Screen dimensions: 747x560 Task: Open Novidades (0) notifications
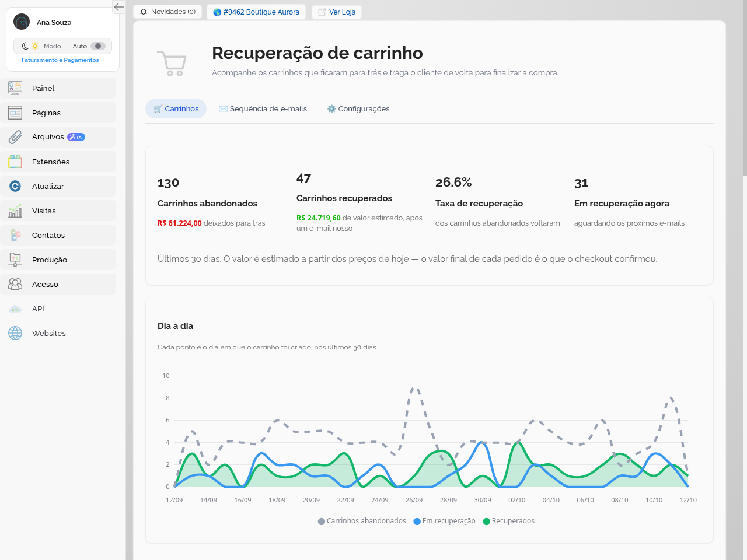(x=167, y=12)
